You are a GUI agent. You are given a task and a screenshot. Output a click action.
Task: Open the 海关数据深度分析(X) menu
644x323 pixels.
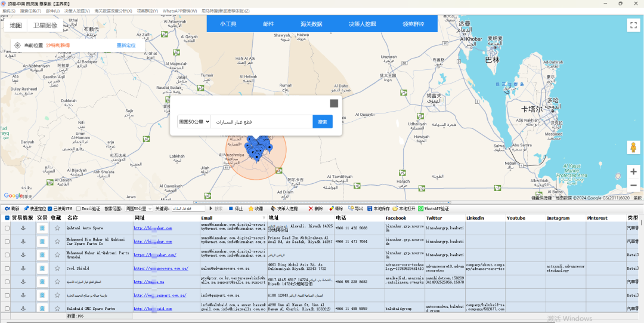113,11
